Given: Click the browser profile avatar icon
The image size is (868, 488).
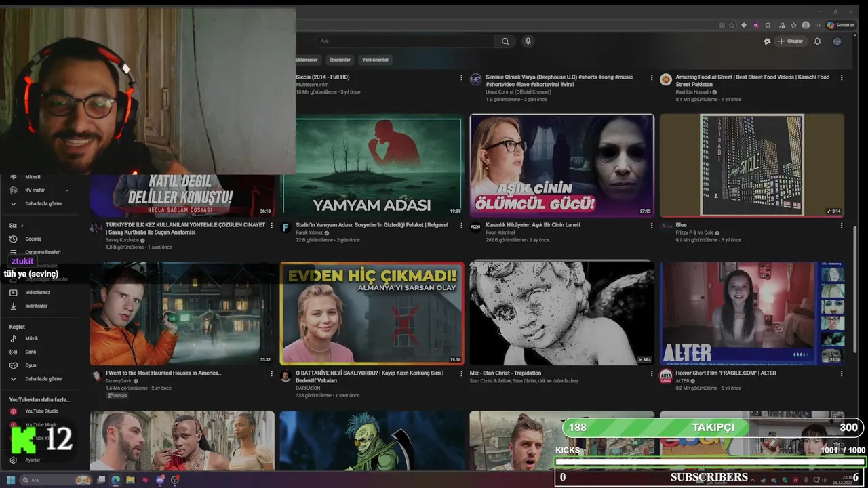Looking at the screenshot, I should click(806, 25).
